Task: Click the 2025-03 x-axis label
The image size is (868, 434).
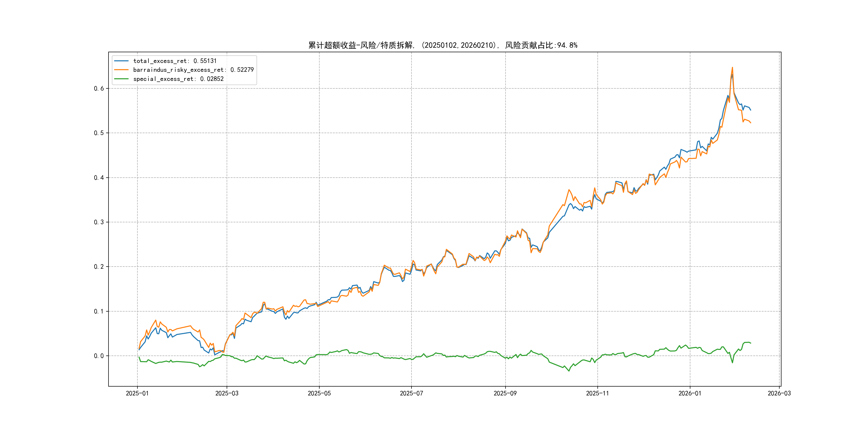Action: coord(227,393)
